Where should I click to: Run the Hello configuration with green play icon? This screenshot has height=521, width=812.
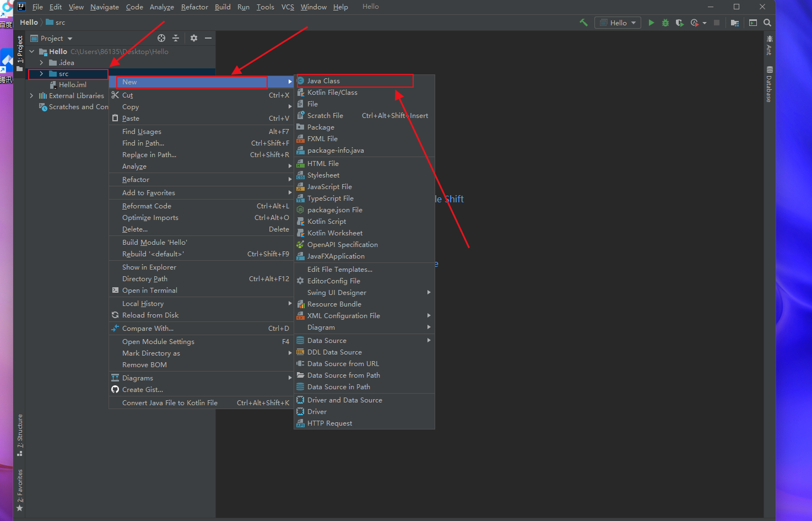pos(652,23)
